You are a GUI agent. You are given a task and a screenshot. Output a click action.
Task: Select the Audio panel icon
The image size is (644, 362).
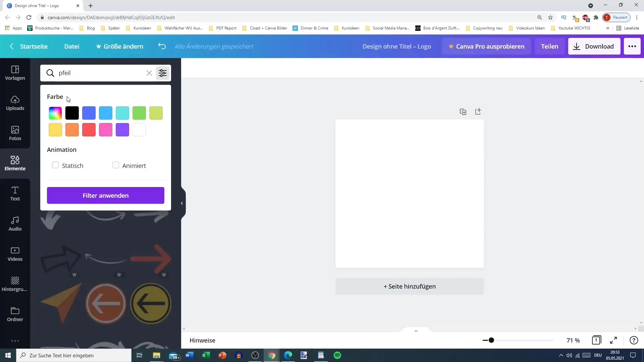[x=15, y=223]
